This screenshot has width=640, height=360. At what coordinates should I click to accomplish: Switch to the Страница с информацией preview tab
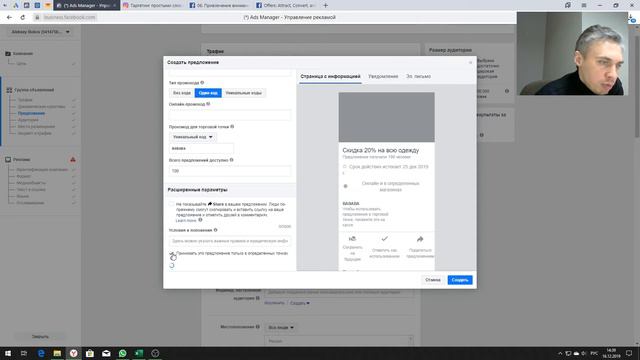point(330,76)
